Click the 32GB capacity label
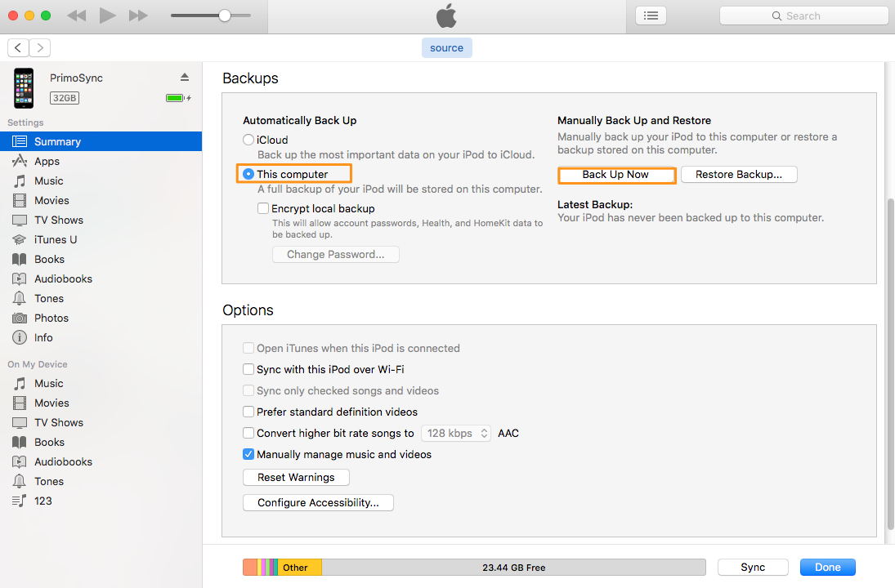 pyautogui.click(x=65, y=98)
